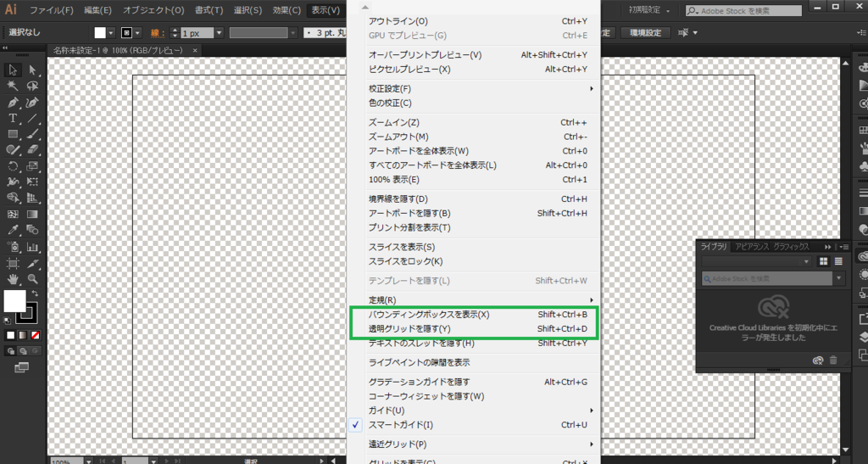Select the Eraser tool
The image size is (868, 464).
[x=33, y=149]
